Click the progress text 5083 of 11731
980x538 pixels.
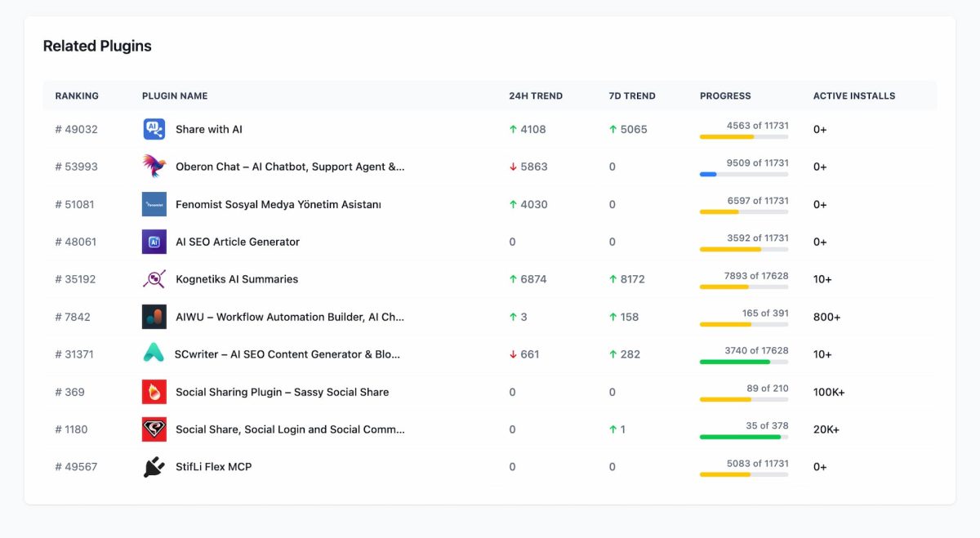(758, 463)
